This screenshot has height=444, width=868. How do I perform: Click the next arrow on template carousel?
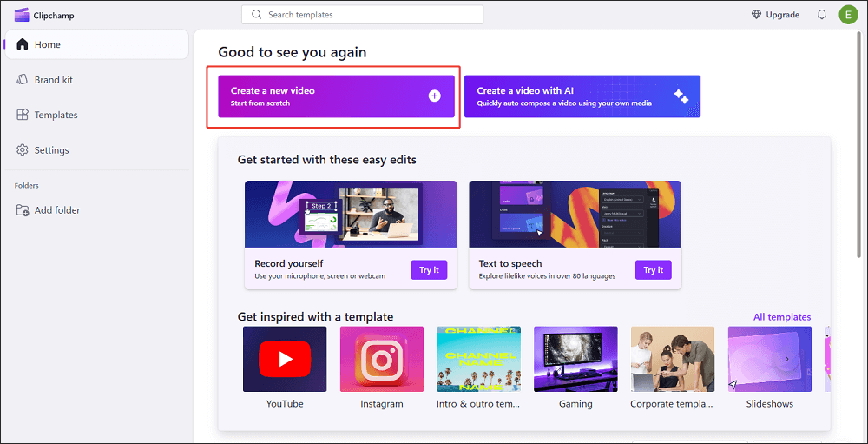pyautogui.click(x=787, y=359)
